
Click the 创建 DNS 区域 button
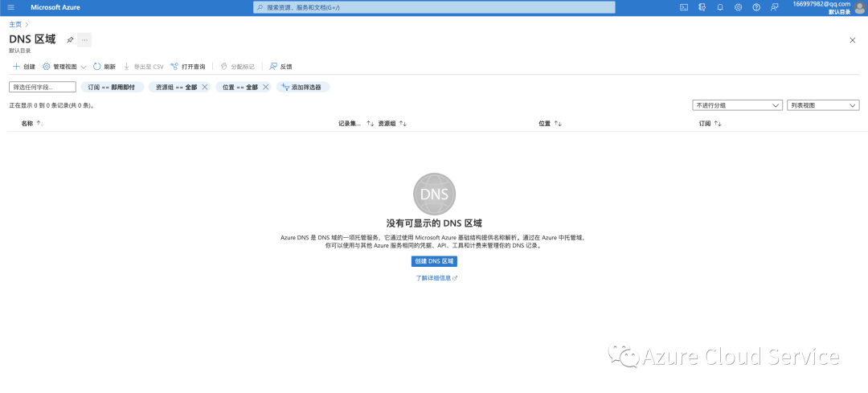[434, 261]
